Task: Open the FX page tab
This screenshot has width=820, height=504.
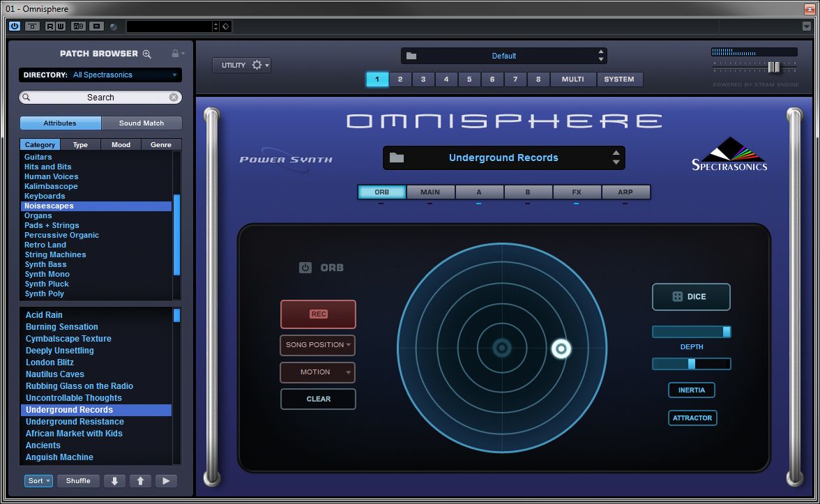Action: pyautogui.click(x=576, y=192)
